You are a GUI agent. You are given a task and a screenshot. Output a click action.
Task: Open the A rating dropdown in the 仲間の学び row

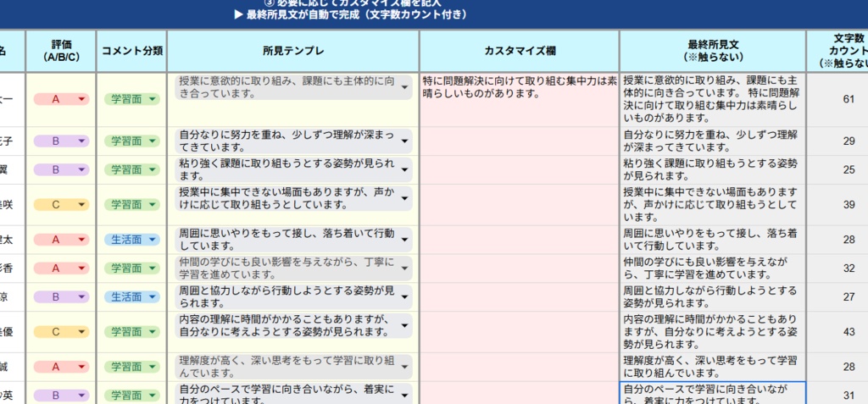(61, 268)
